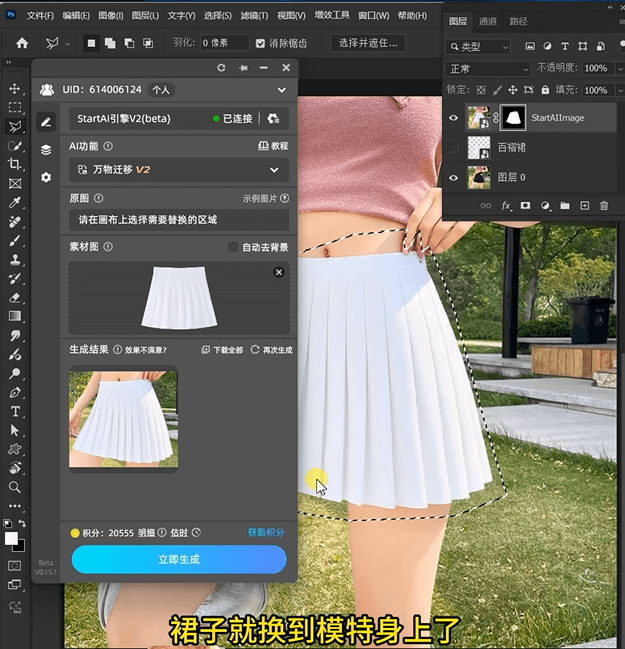This screenshot has width=625, height=649.
Task: Open the StartAI layers sidebar icon
Action: (x=46, y=150)
